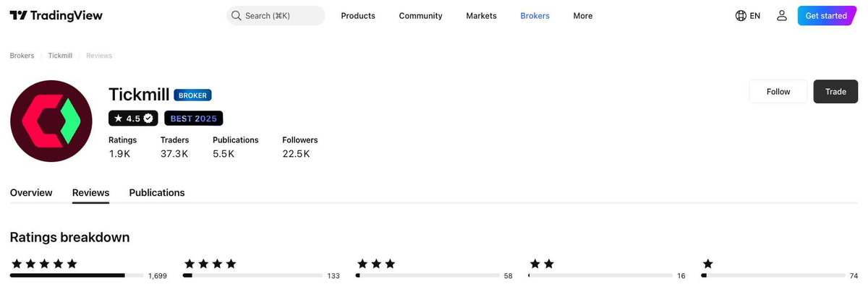Click the four-star icons row
The height and width of the screenshot is (292, 868).
click(210, 264)
